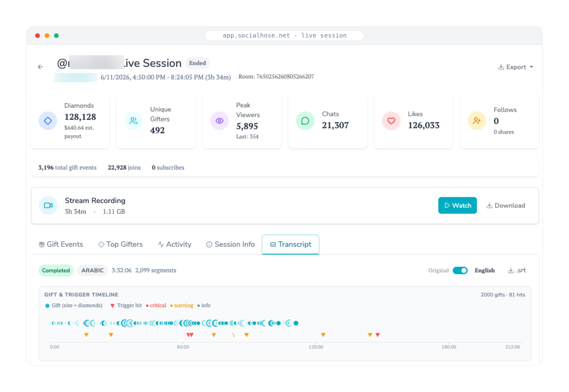Click the Follows user-plus icon
569x392 pixels.
pos(477,121)
